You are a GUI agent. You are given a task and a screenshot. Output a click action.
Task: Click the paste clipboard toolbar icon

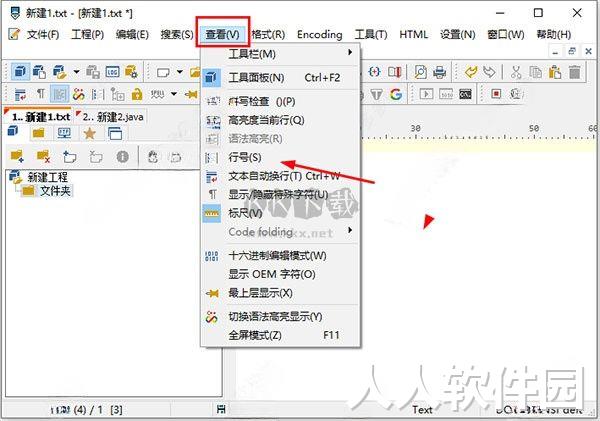[554, 72]
